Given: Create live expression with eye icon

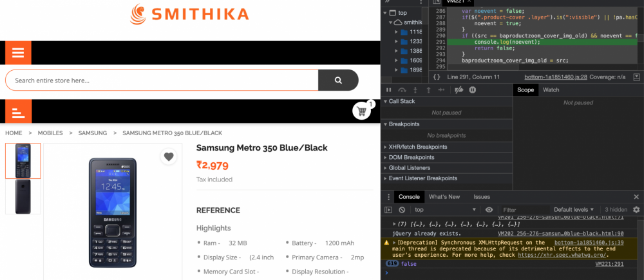Looking at the screenshot, I should tap(489, 210).
